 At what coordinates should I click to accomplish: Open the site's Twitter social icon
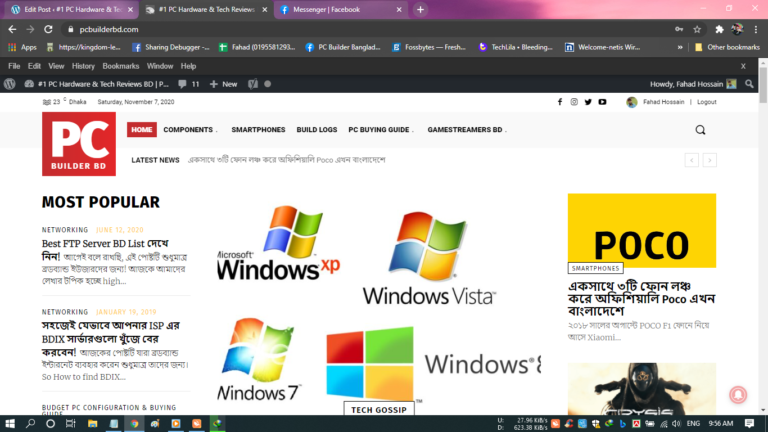click(588, 102)
